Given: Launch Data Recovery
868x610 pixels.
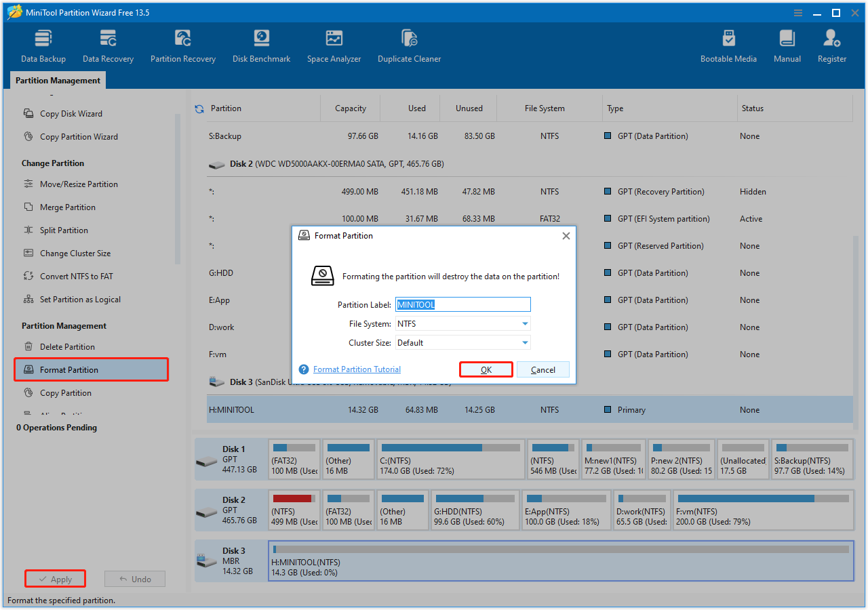Looking at the screenshot, I should [x=108, y=44].
